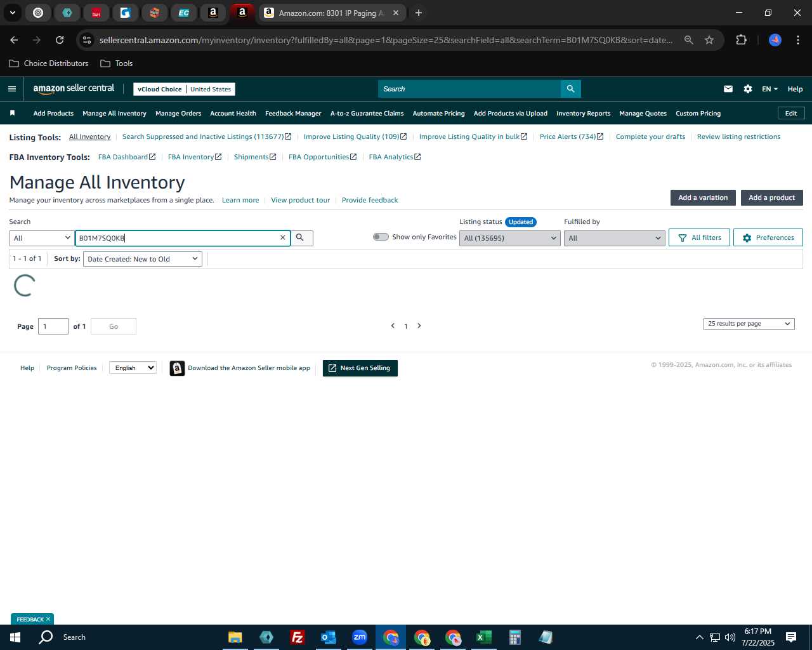
Task: Clear the inventory search term with X
Action: point(283,237)
